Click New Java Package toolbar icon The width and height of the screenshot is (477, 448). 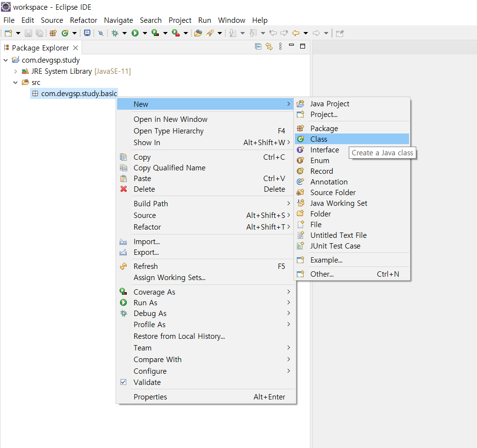pos(53,33)
